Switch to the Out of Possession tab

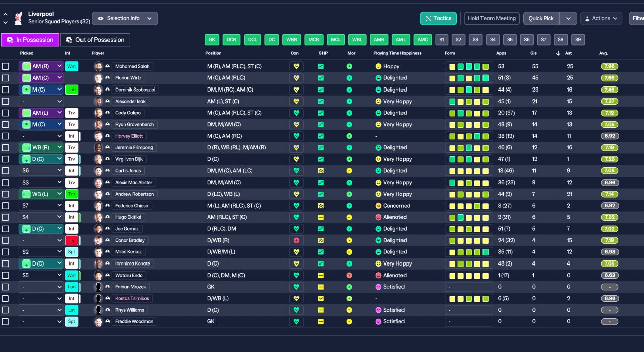coord(96,40)
